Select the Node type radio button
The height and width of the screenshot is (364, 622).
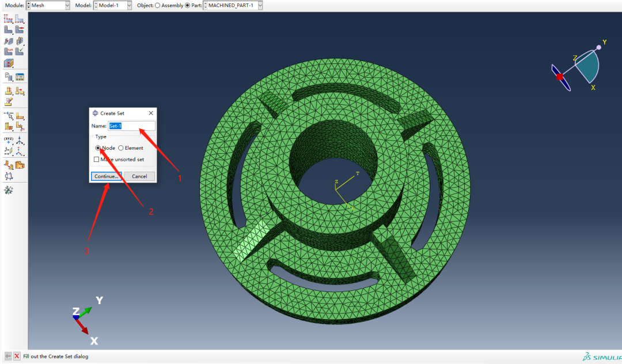pos(98,148)
